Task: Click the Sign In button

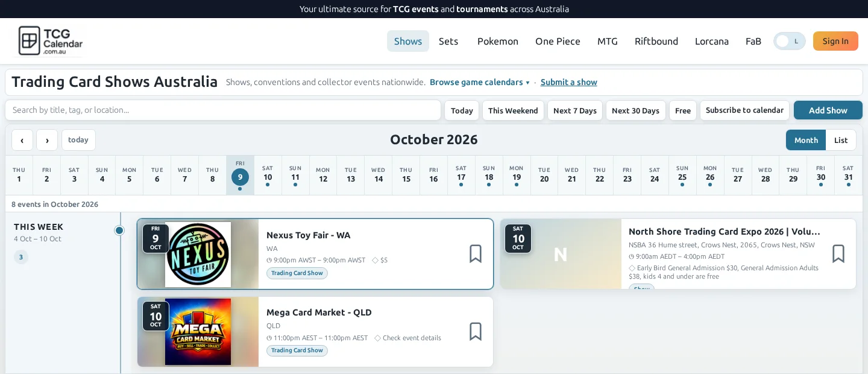Action: click(835, 41)
